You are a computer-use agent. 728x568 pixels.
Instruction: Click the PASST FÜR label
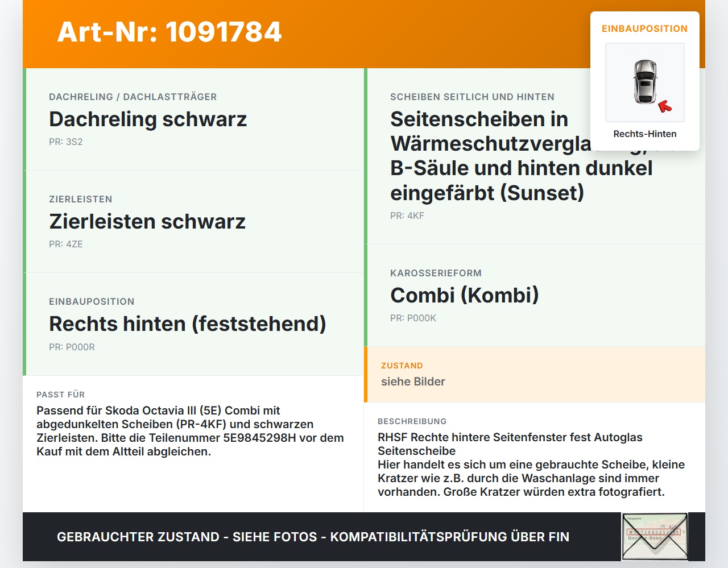click(x=60, y=395)
